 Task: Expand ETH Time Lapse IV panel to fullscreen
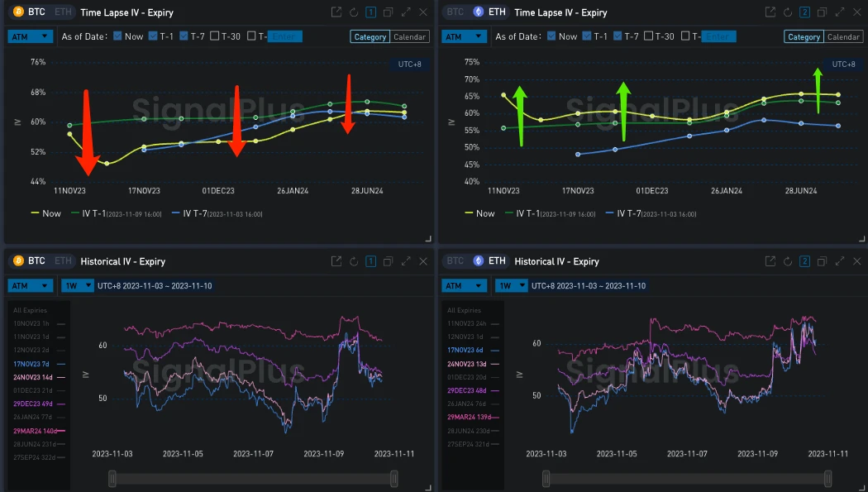click(x=839, y=12)
